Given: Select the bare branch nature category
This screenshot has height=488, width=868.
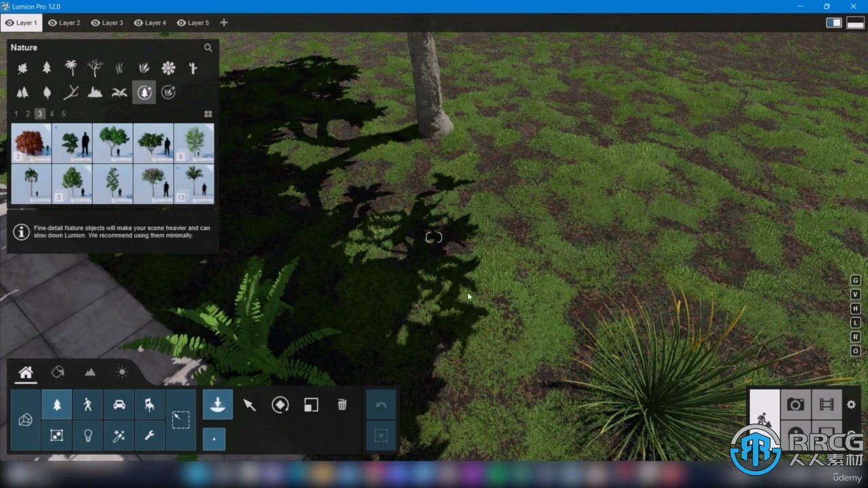Looking at the screenshot, I should coord(71,92).
